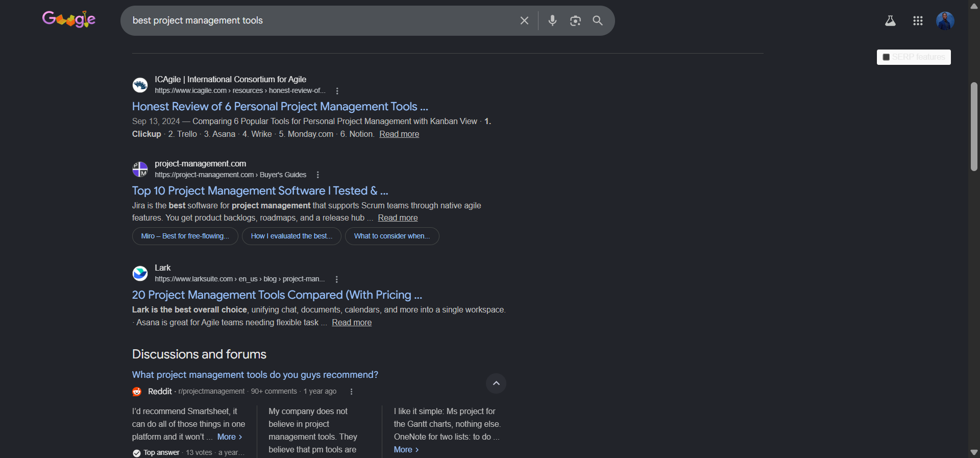Open Honest Review of 6 Personal Project Management Tools

(280, 106)
